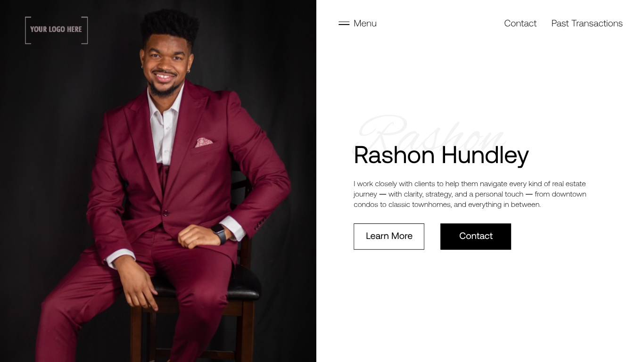Click the word "Hundley" in the heading

coord(485,155)
